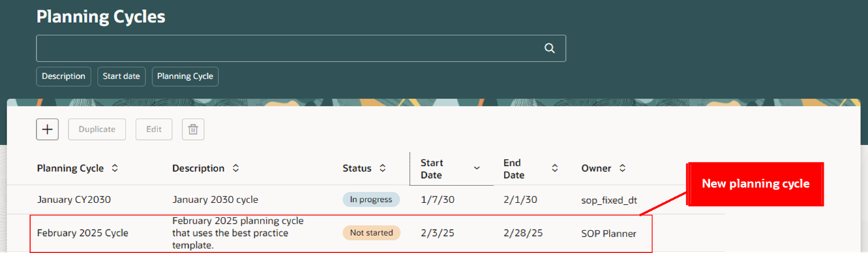Click the In progress status badge

(371, 200)
